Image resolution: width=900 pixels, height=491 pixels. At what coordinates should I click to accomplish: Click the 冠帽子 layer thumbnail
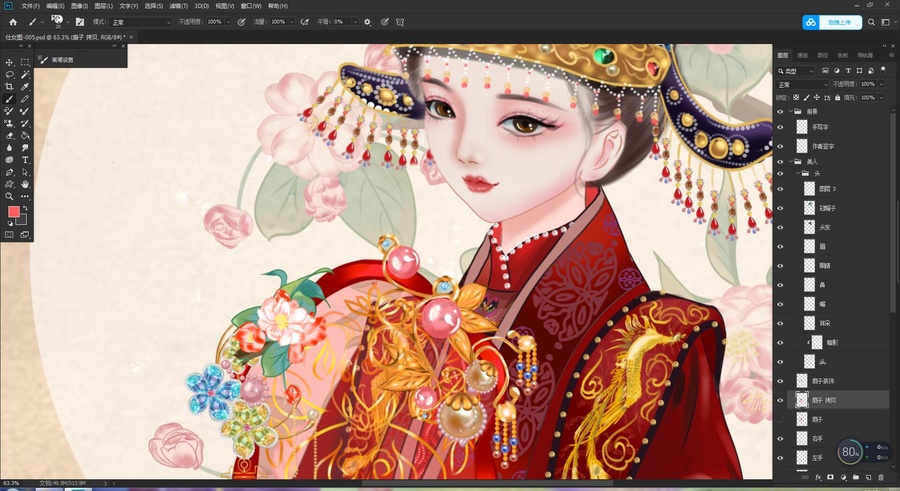[x=809, y=208]
